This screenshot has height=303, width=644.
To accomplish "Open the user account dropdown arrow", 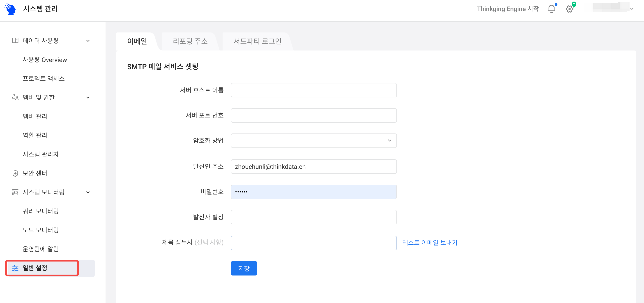I will click(x=632, y=9).
